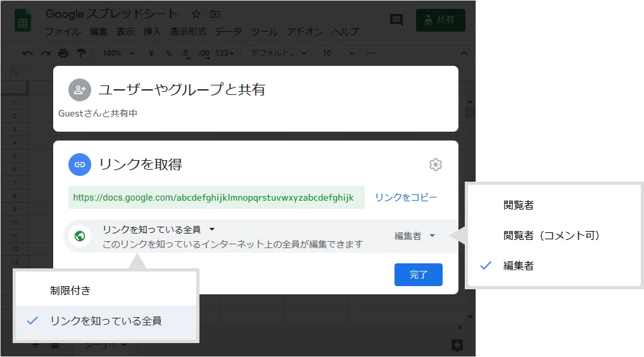Image resolution: width=644 pixels, height=357 pixels.
Task: Increase decimal places
Action: pos(204,54)
